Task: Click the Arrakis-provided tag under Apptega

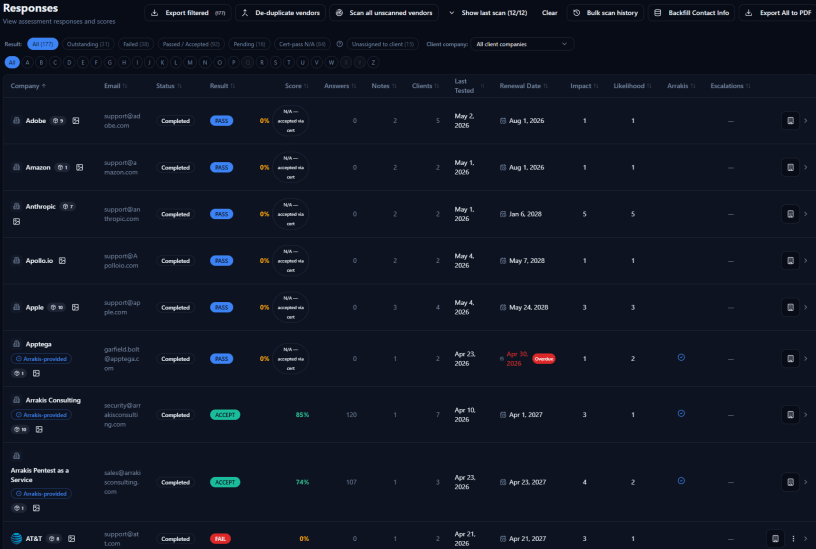Action: point(41,359)
